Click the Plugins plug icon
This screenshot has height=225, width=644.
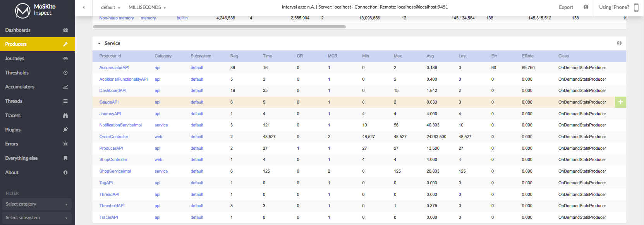[x=65, y=130]
